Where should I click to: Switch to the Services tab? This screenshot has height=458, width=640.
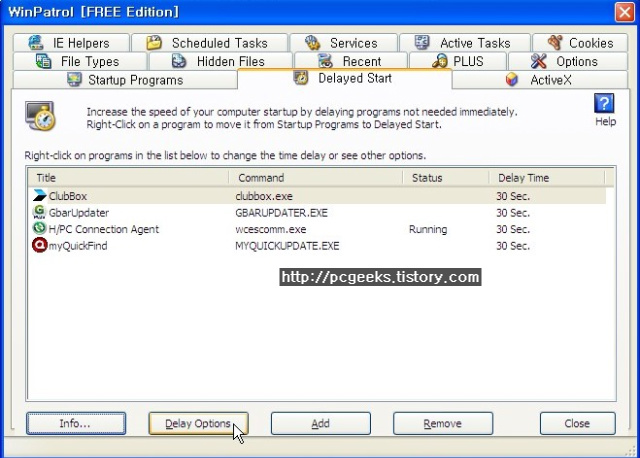coord(343,42)
